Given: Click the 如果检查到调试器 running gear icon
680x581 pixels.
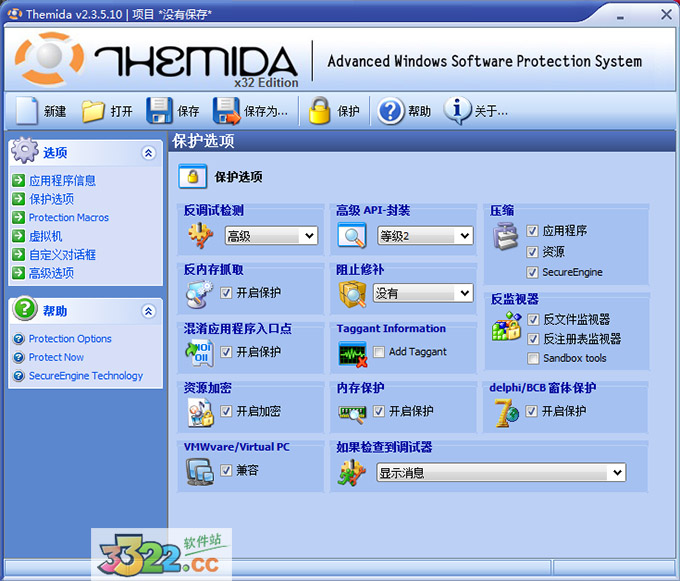Looking at the screenshot, I should [x=352, y=472].
